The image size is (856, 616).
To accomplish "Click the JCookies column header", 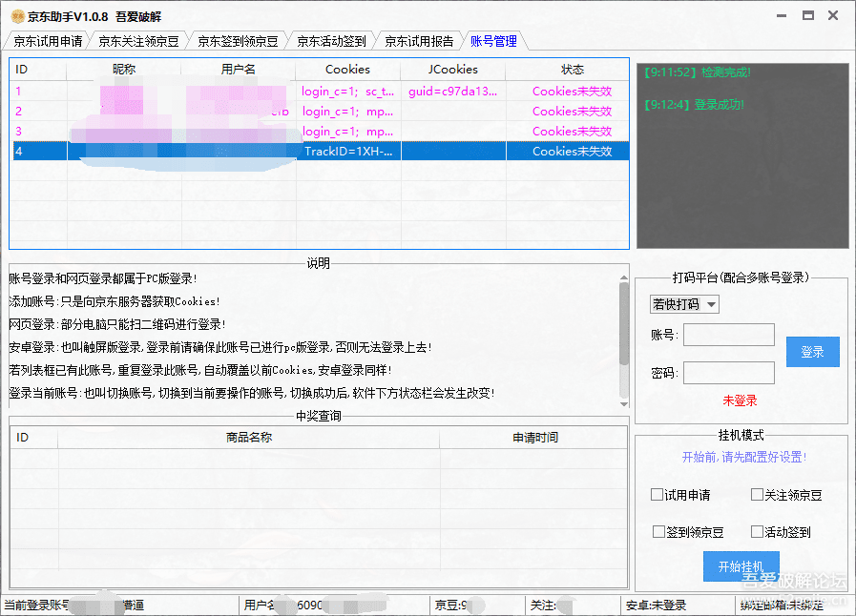I will click(x=453, y=70).
